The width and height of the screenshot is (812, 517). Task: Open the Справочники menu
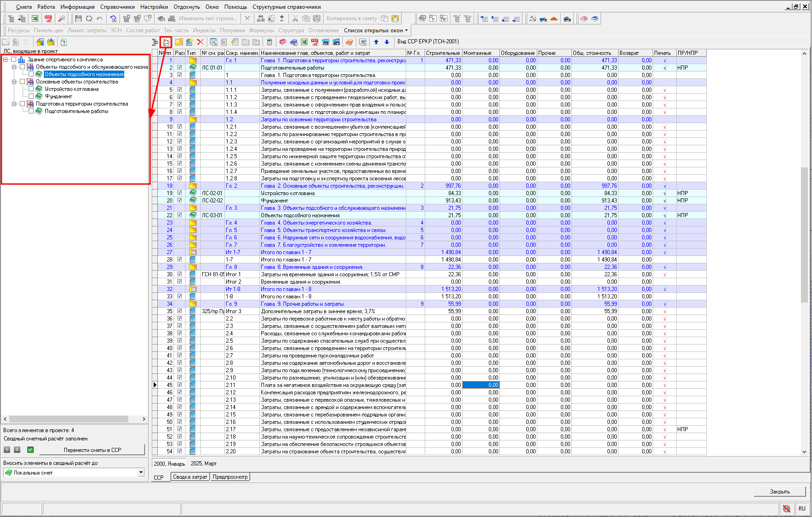pyautogui.click(x=117, y=7)
